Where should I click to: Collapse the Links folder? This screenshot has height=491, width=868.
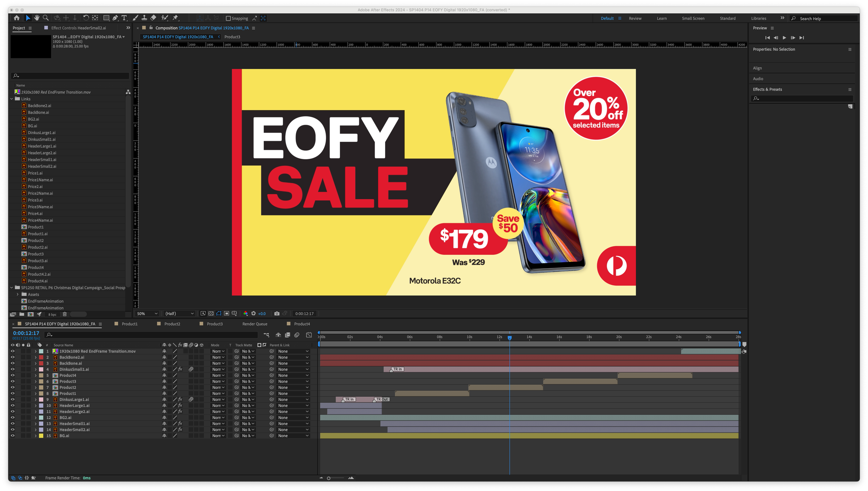coord(12,99)
